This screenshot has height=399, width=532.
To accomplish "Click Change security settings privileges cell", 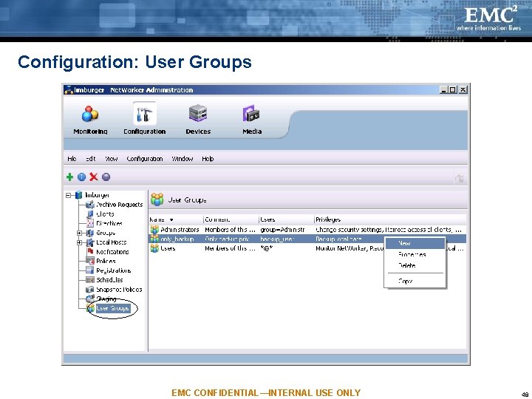I will (389, 230).
